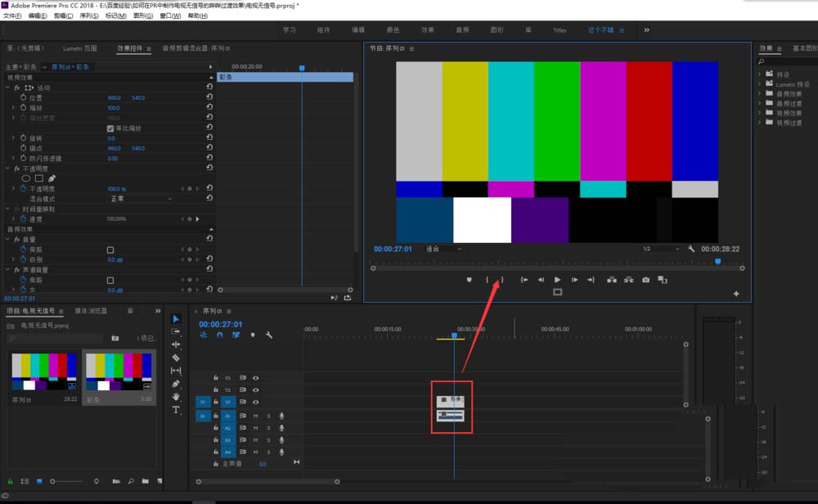
Task: Expand the 视频效果 folder in the Effects panel
Action: tap(761, 112)
